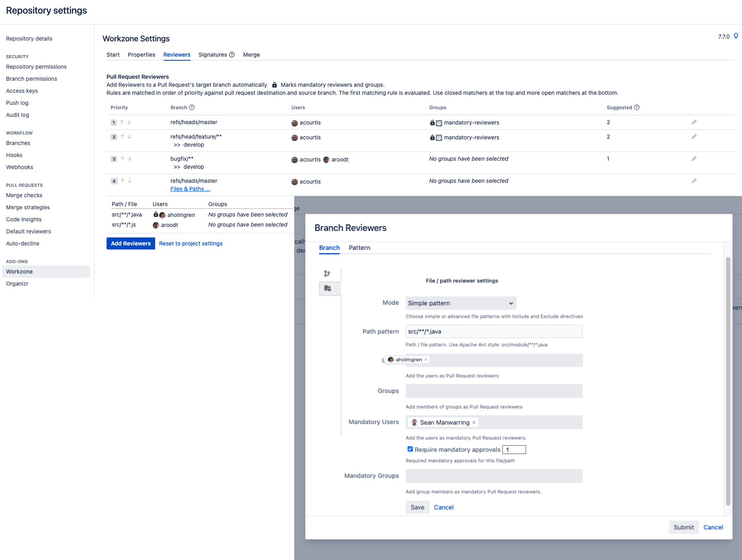This screenshot has width=742, height=560.
Task: Open the Pattern tab in dialog
Action: [359, 248]
